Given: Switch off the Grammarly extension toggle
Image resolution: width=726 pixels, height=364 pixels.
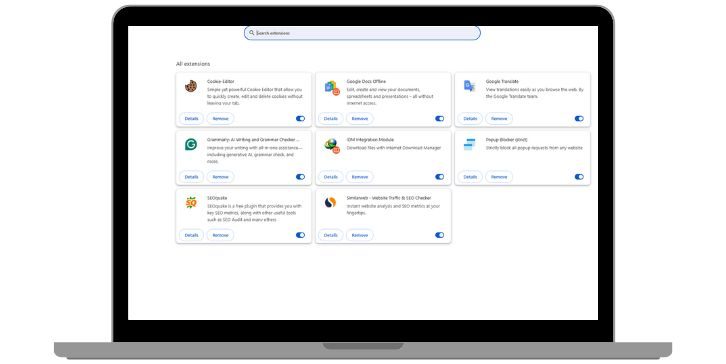Looking at the screenshot, I should 300,177.
